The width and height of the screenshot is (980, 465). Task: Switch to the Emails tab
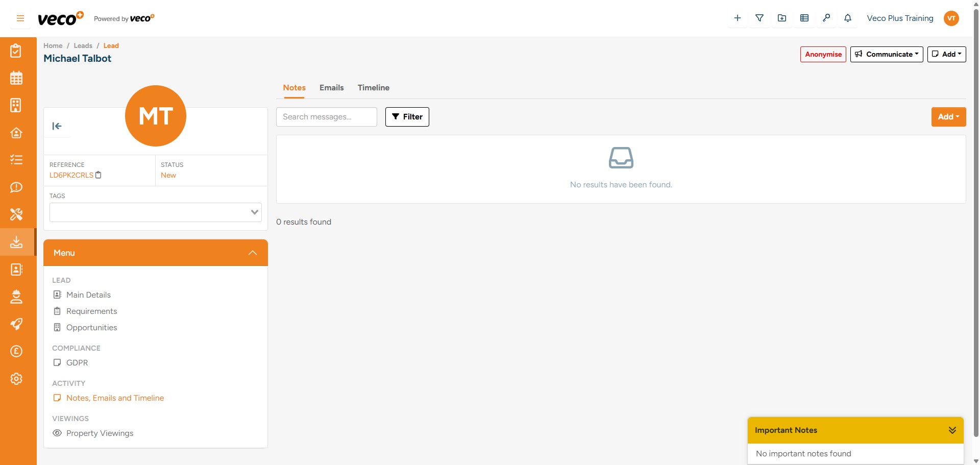331,88
